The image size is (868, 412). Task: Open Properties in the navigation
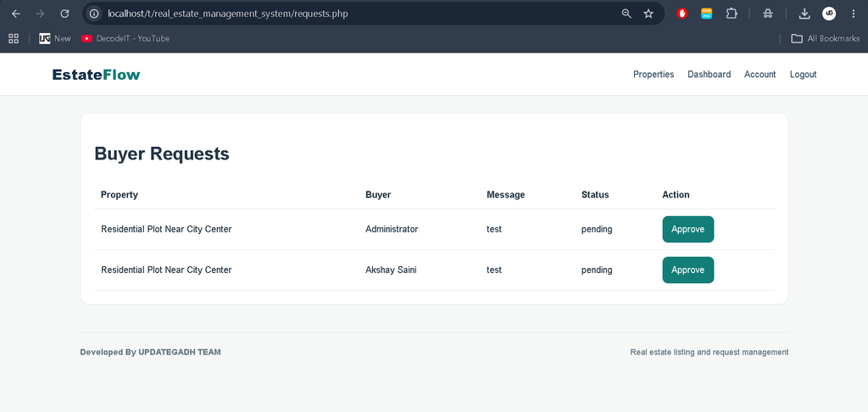(x=654, y=75)
